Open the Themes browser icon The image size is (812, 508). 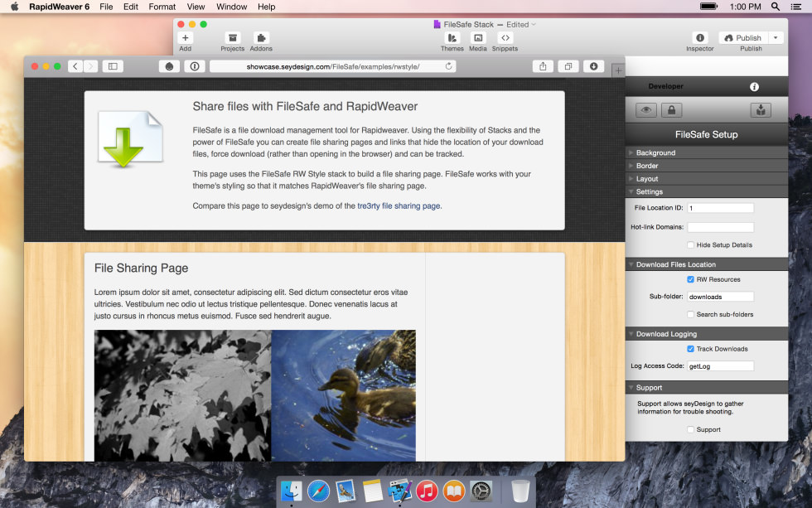452,38
